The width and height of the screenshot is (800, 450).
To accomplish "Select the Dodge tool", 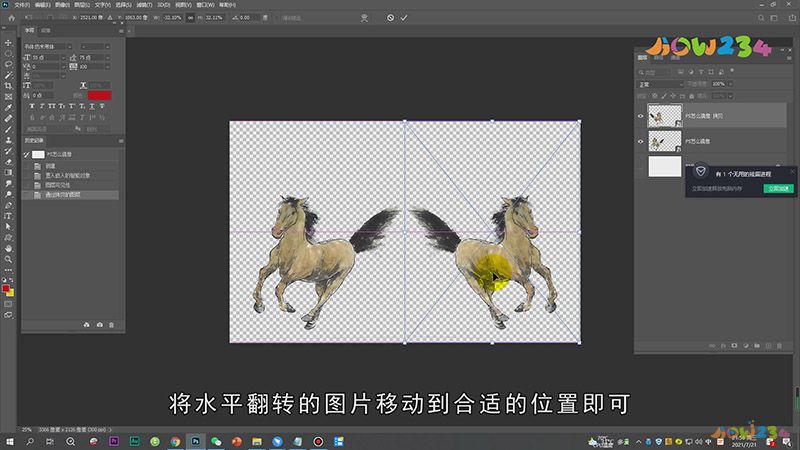I will tap(8, 194).
